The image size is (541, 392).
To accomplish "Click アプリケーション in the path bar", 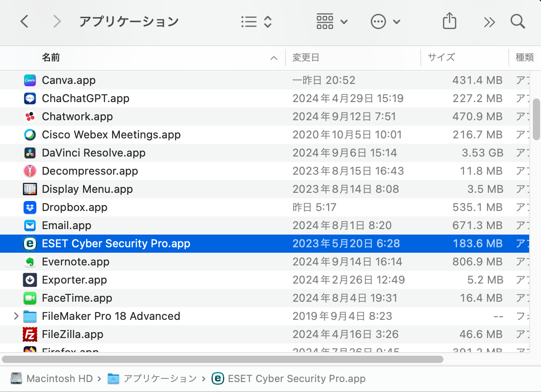I will 160,378.
